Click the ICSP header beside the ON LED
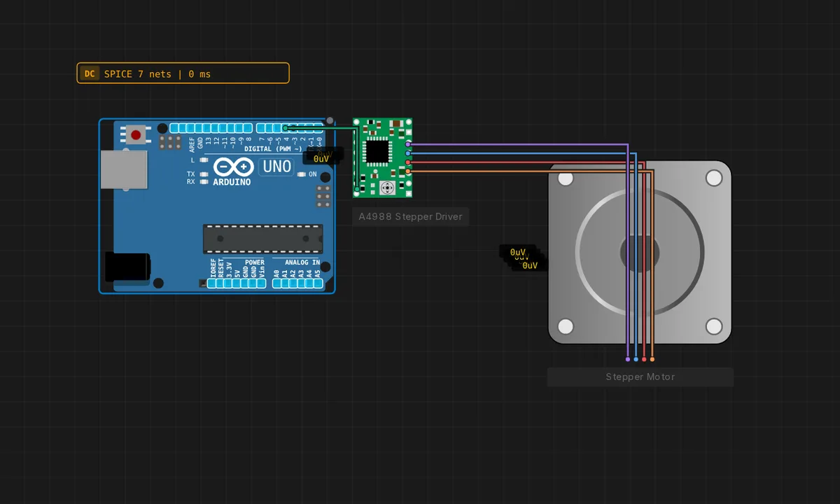 (323, 197)
